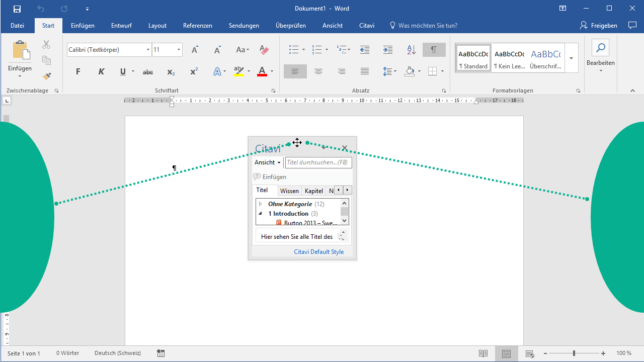Viewport: 644px width, 362px height.
Task: Toggle subscript formatting
Action: pyautogui.click(x=171, y=72)
